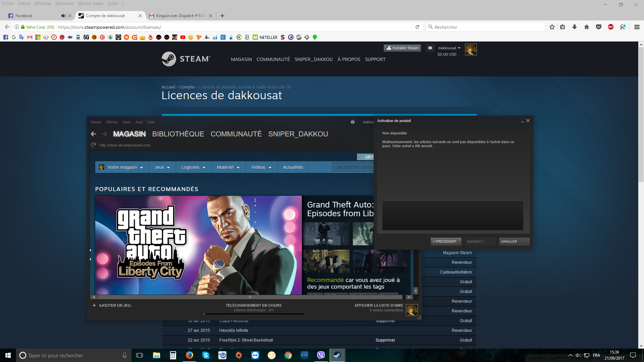Click the browser page vertical scrollbar
This screenshot has width=644, height=362.
tap(641, 114)
